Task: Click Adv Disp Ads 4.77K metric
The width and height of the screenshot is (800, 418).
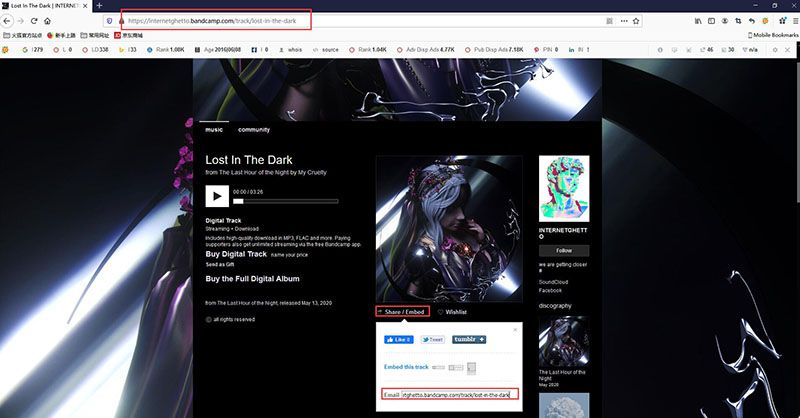Action: click(x=426, y=50)
